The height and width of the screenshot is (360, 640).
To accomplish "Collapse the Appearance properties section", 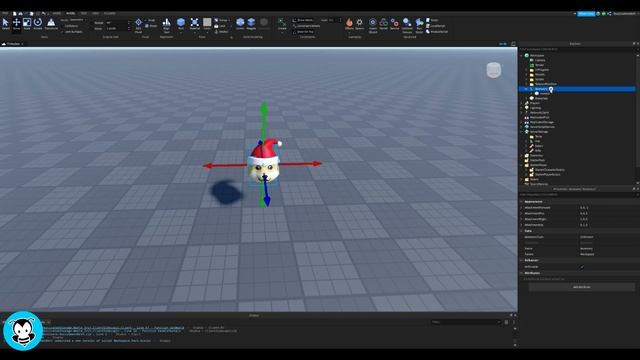I will tap(521, 202).
